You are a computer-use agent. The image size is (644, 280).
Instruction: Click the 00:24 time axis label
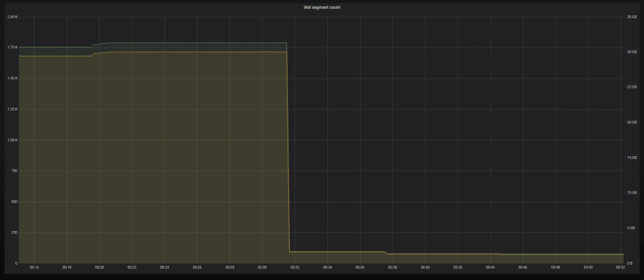(165, 268)
